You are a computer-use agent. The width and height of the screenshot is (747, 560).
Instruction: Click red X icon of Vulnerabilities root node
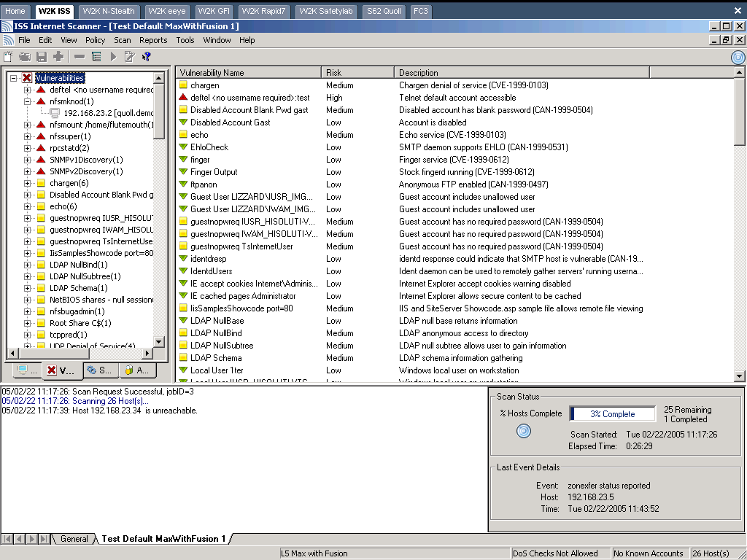[27, 77]
